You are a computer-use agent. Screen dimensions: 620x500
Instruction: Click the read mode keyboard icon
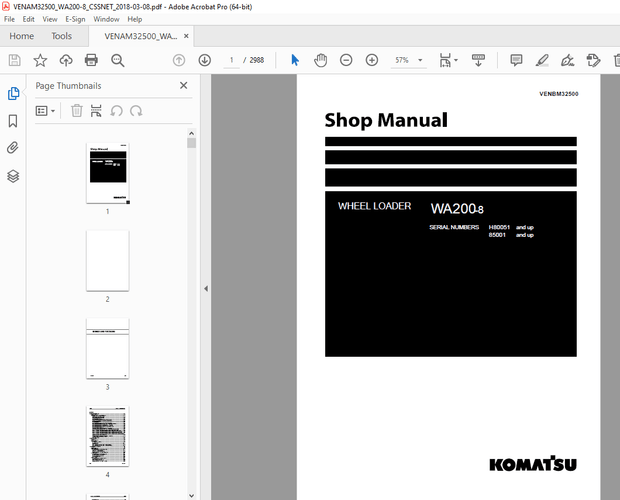pyautogui.click(x=478, y=60)
